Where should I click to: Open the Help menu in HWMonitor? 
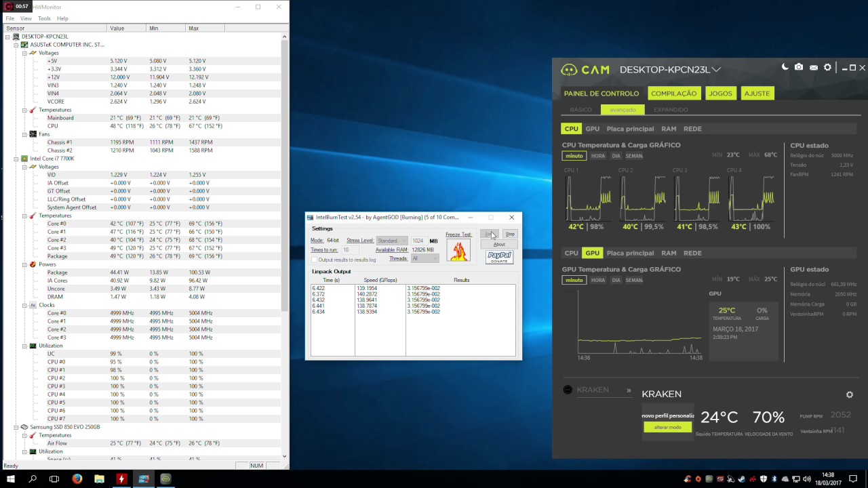click(x=62, y=18)
